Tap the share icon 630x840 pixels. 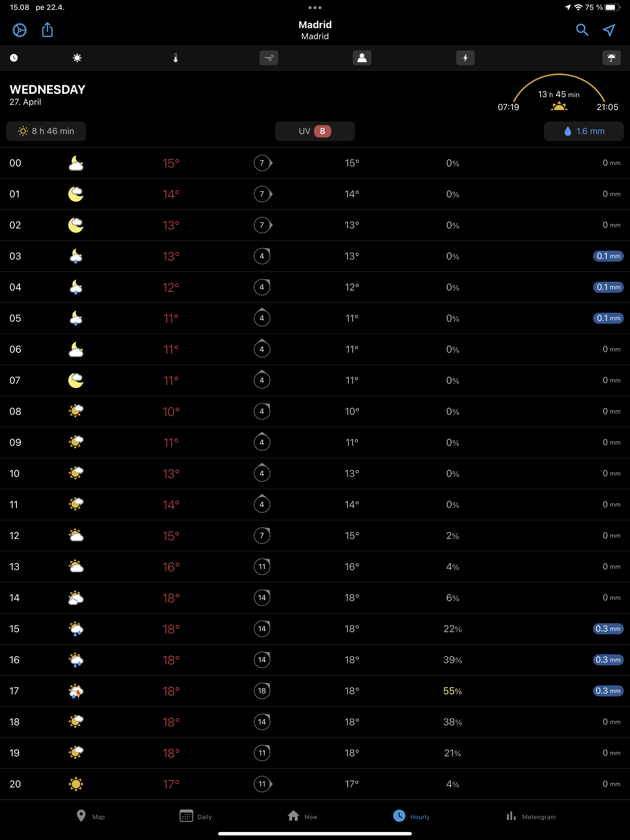(47, 30)
